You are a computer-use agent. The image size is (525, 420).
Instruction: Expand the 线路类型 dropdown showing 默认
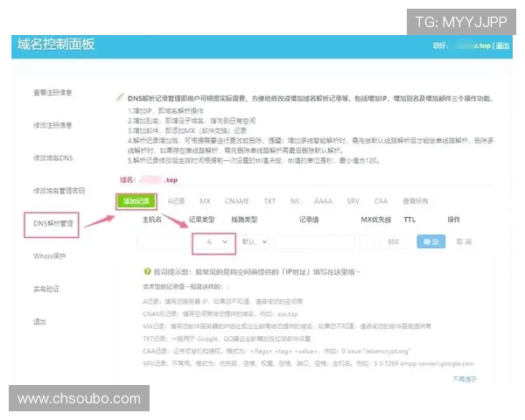click(x=254, y=241)
